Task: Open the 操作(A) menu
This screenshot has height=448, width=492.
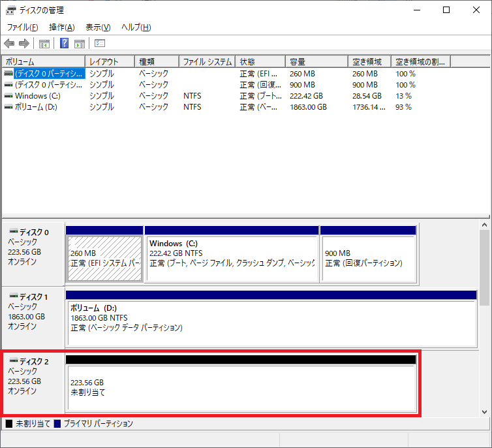Action: coord(62,27)
